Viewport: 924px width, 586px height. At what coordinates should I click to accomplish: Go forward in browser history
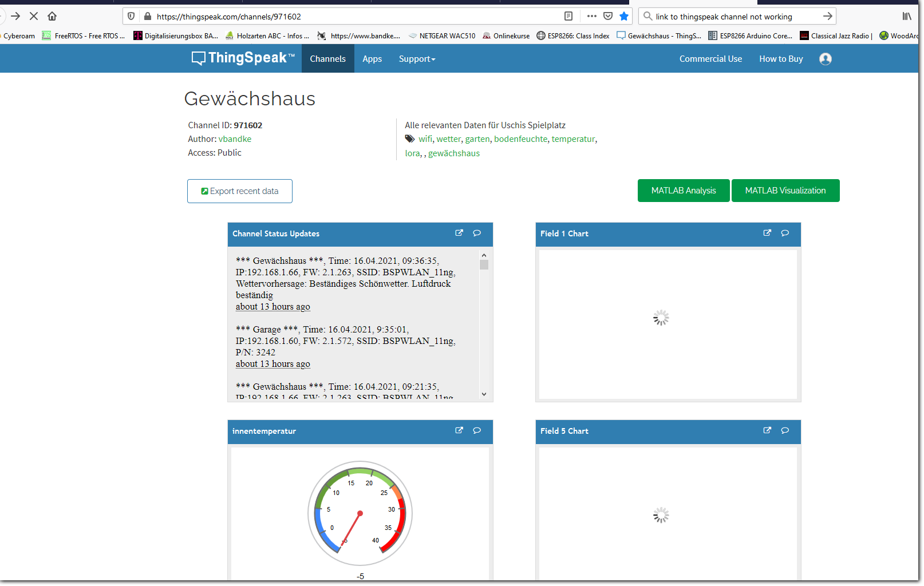point(15,16)
